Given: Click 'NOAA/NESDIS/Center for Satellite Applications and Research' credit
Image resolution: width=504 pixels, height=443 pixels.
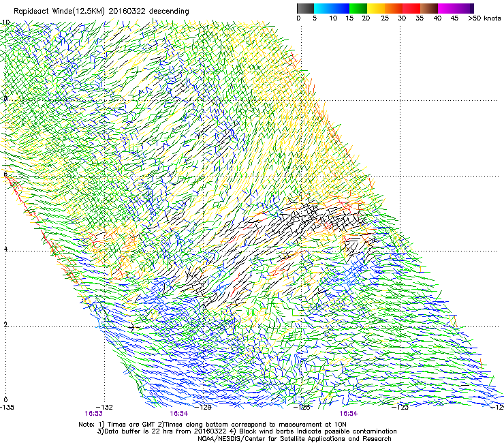Looking at the screenshot, I should (x=294, y=438).
